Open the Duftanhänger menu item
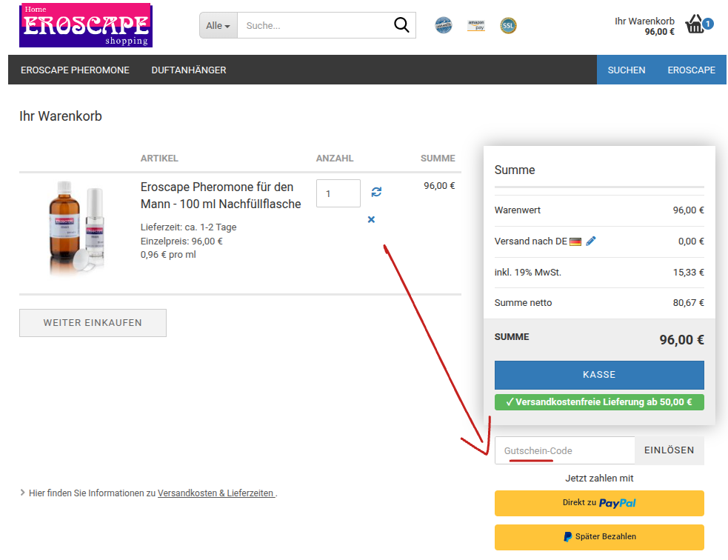This screenshot has width=728, height=560. [x=189, y=70]
